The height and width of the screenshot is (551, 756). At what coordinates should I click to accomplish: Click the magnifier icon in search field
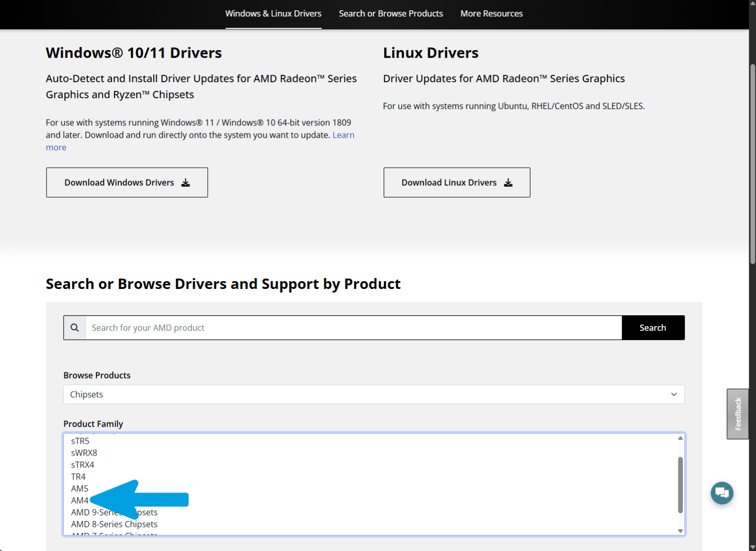[x=75, y=328]
